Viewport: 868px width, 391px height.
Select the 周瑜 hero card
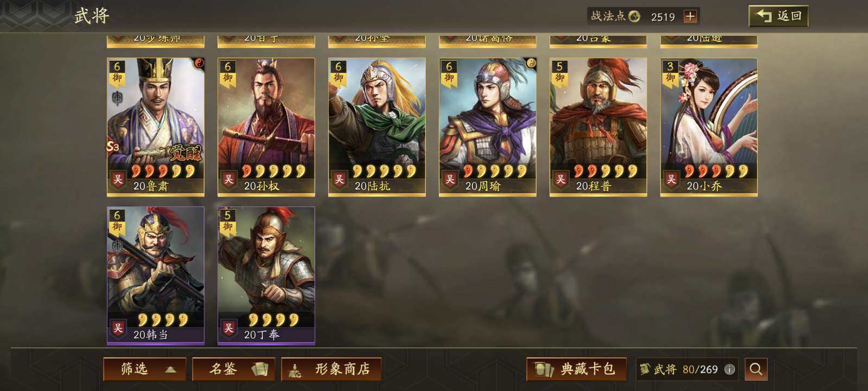click(x=488, y=127)
